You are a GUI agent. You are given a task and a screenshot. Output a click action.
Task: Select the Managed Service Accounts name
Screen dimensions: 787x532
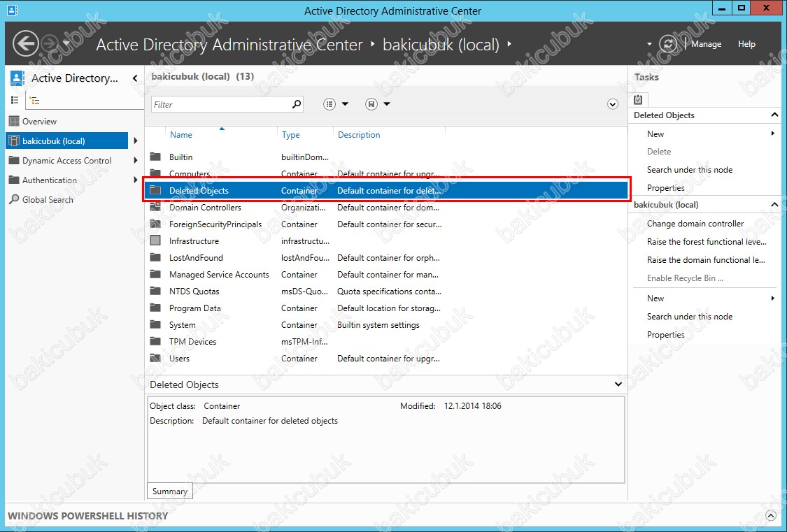(x=219, y=274)
